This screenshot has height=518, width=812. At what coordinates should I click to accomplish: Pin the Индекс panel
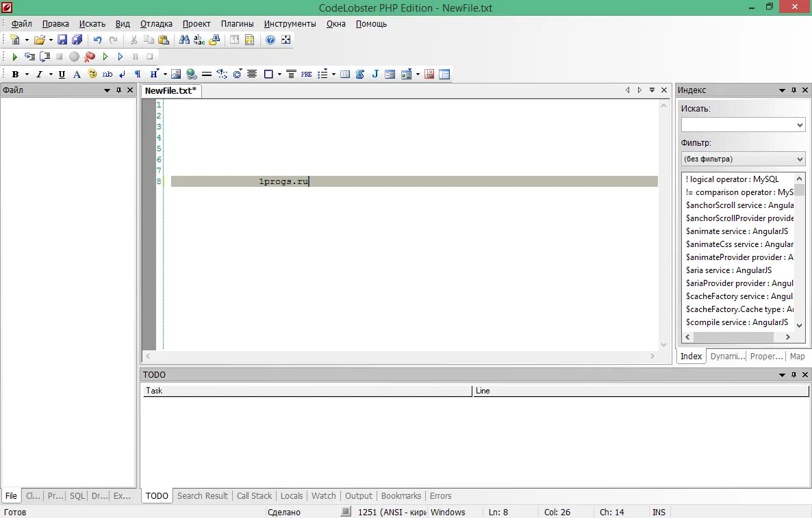(x=794, y=90)
